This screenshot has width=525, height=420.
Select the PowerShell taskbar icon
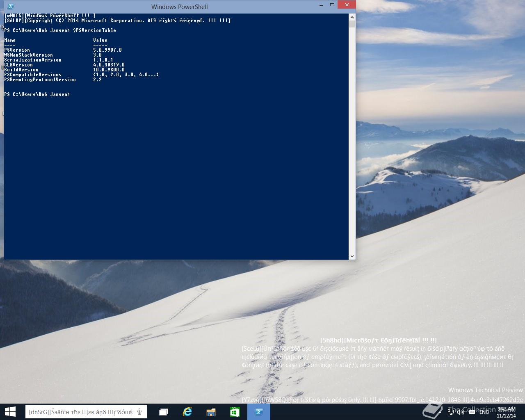pyautogui.click(x=259, y=412)
